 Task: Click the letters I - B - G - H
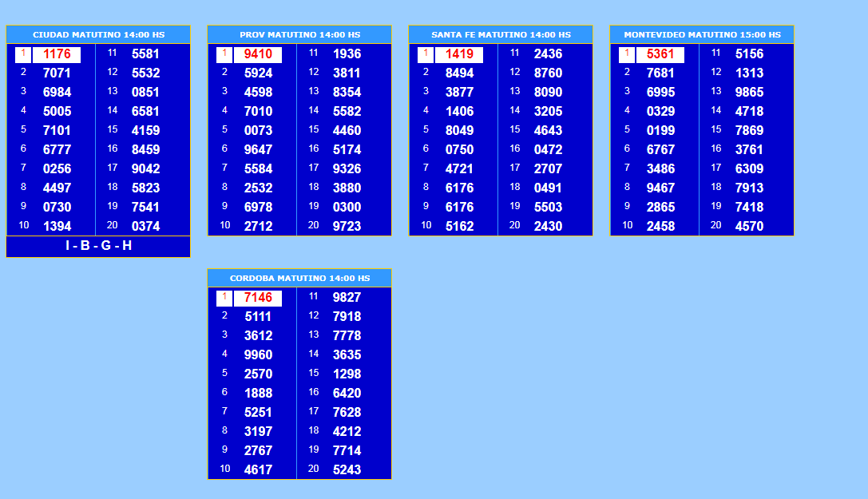click(x=98, y=246)
